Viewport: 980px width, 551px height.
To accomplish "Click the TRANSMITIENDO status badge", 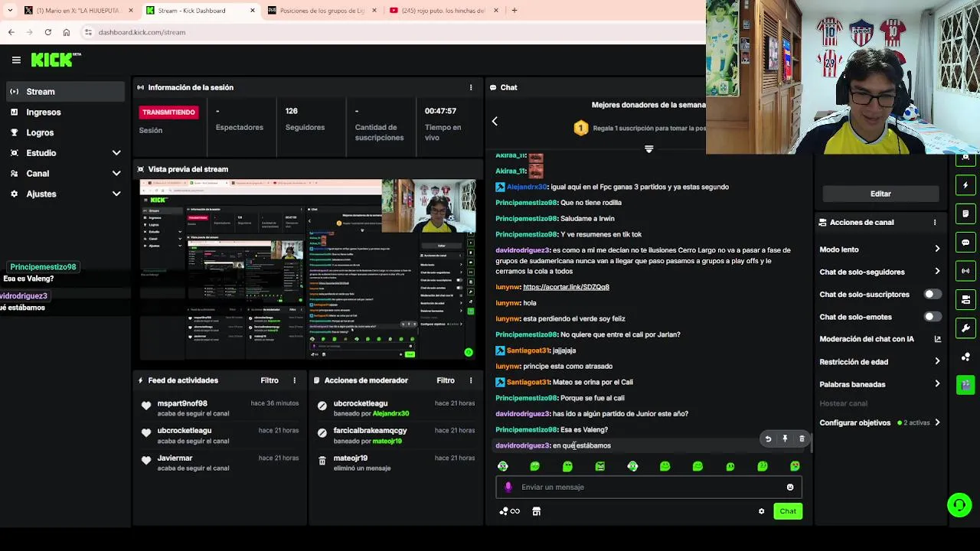I will [168, 112].
